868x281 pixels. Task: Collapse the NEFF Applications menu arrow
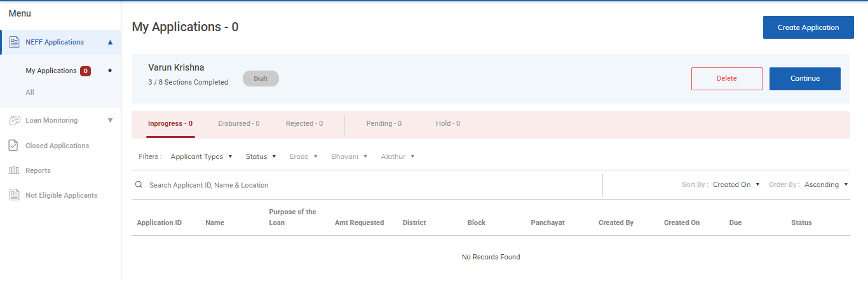coord(110,43)
